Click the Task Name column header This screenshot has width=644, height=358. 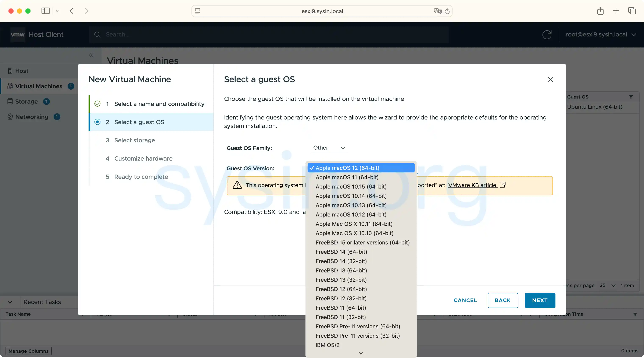tap(18, 314)
